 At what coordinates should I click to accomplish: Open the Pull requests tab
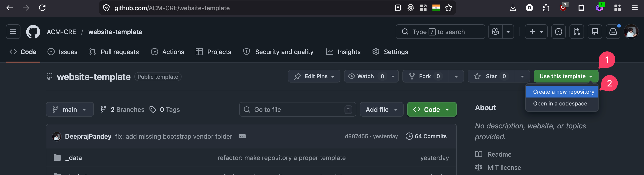[114, 52]
